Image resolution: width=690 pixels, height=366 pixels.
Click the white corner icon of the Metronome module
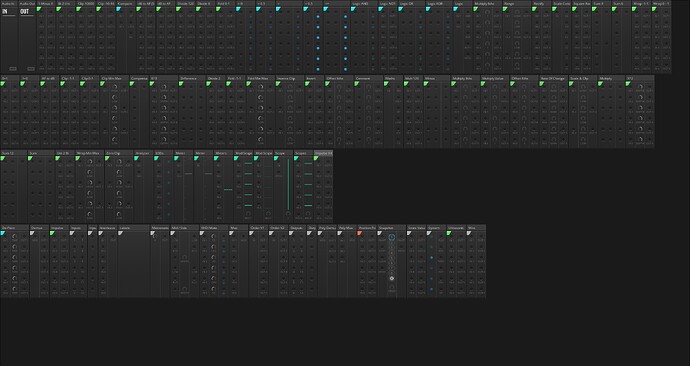pyautogui.click(x=153, y=233)
